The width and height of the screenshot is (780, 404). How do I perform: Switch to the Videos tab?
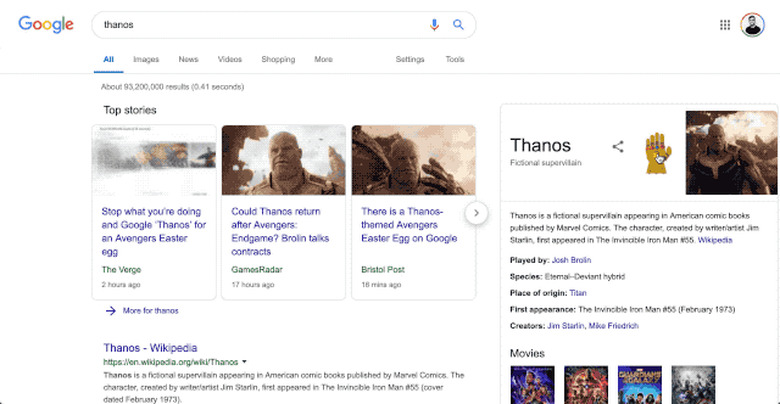(230, 59)
